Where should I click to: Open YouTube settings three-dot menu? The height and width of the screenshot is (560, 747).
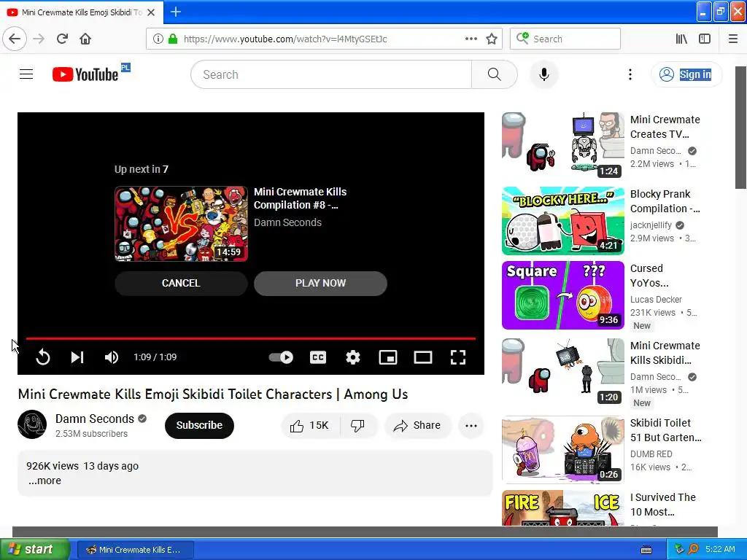630,74
